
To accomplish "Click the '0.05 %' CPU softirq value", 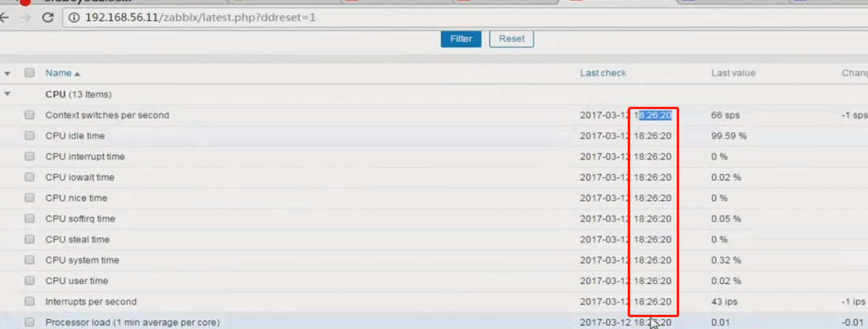I will (726, 219).
